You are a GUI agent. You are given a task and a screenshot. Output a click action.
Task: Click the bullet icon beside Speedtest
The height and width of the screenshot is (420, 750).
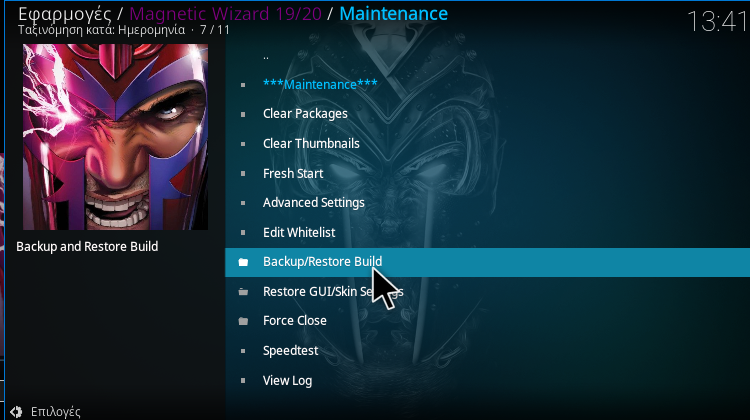click(243, 351)
